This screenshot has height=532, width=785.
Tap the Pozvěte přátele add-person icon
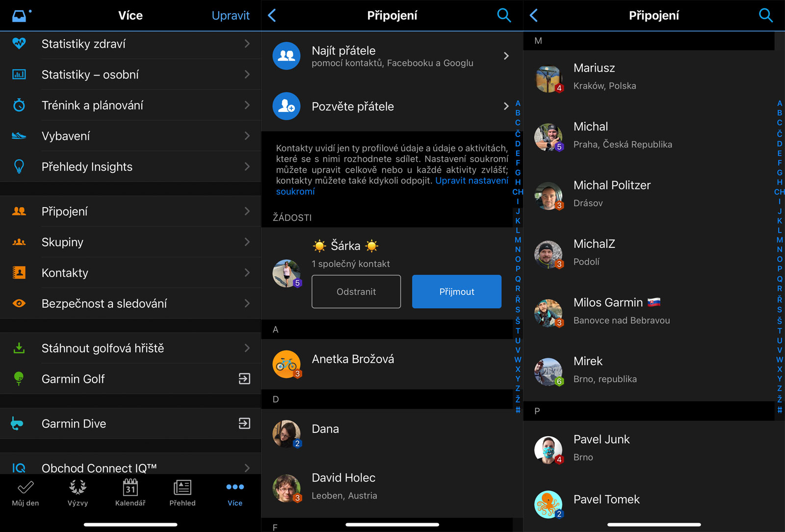pyautogui.click(x=287, y=106)
